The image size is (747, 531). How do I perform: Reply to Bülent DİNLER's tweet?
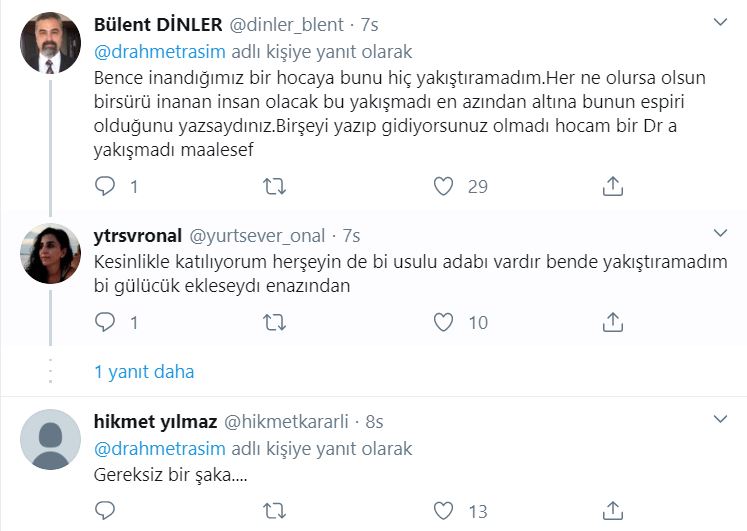pyautogui.click(x=106, y=186)
